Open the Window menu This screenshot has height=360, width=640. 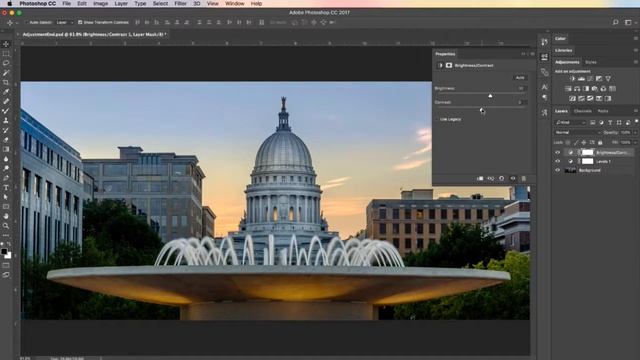(235, 4)
